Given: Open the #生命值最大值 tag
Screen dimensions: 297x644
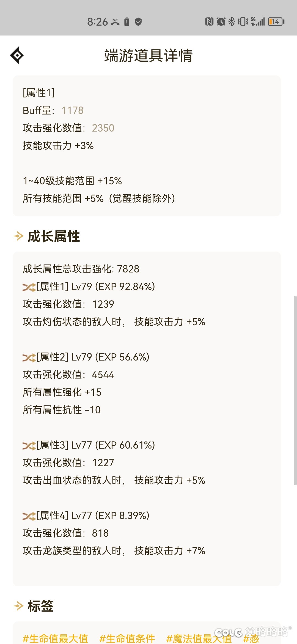Looking at the screenshot, I should 55,638.
